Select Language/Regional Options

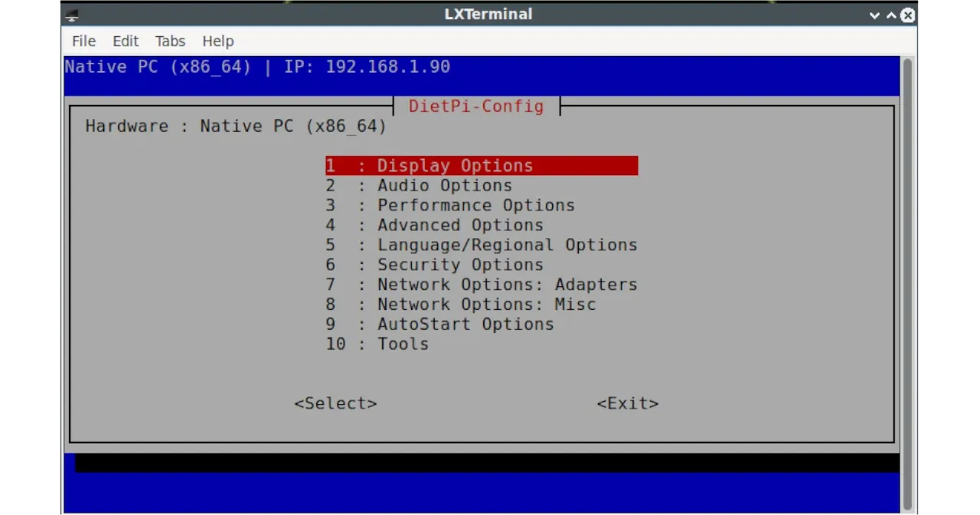(x=506, y=246)
